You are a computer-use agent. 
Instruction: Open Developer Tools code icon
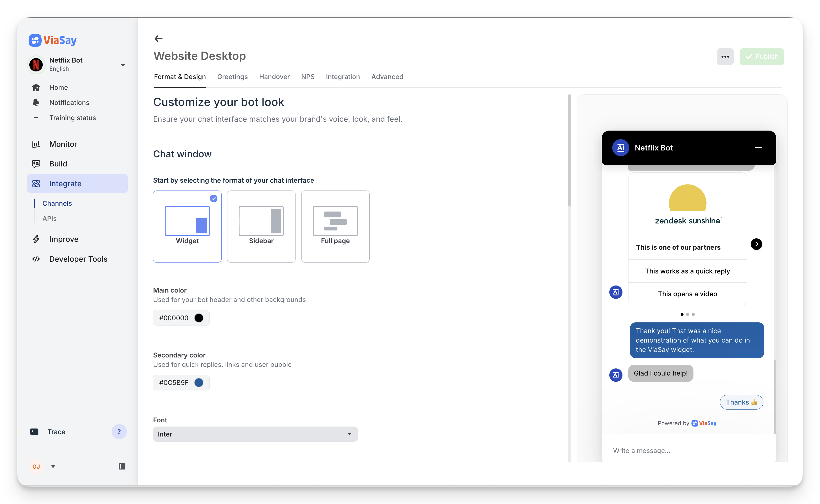click(36, 259)
